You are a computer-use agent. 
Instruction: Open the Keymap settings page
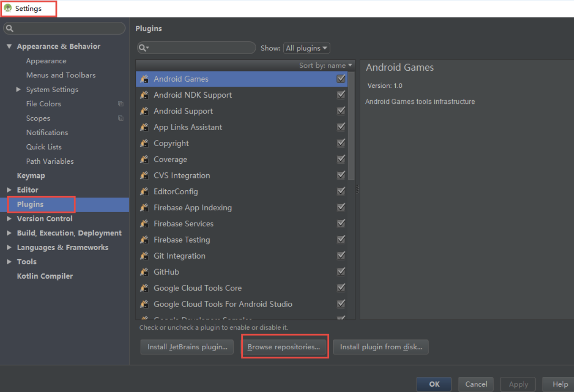pos(31,176)
